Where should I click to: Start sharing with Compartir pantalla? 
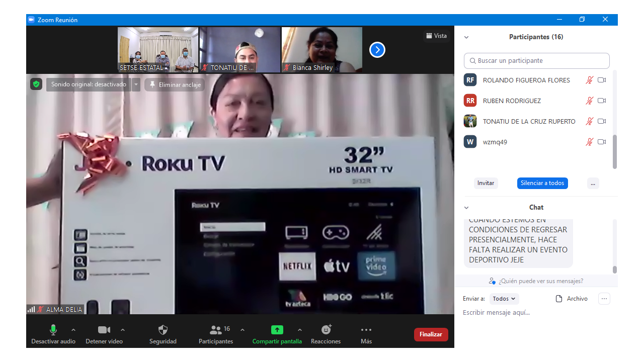[277, 334]
